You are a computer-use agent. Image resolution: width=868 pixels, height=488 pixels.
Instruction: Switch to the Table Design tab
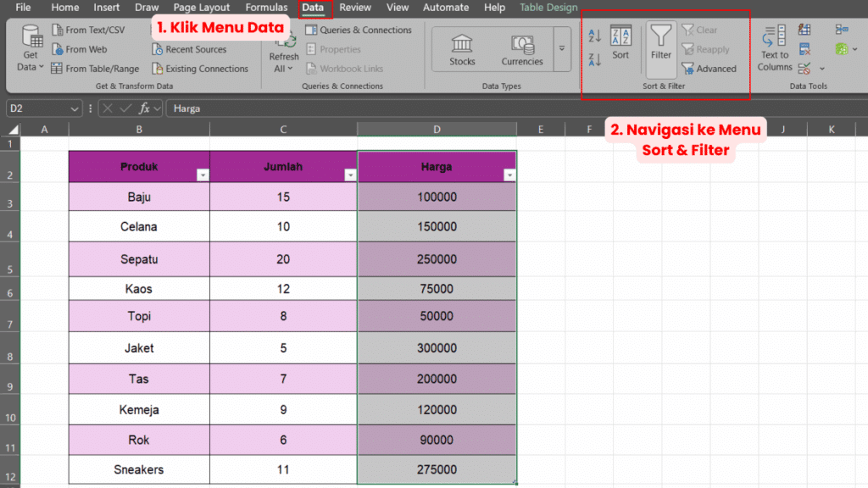[x=548, y=8]
